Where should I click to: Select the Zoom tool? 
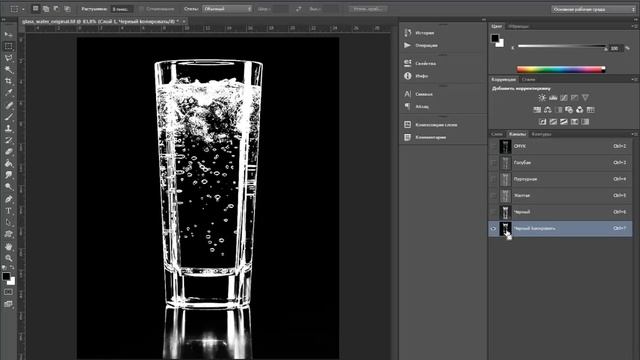[x=8, y=258]
